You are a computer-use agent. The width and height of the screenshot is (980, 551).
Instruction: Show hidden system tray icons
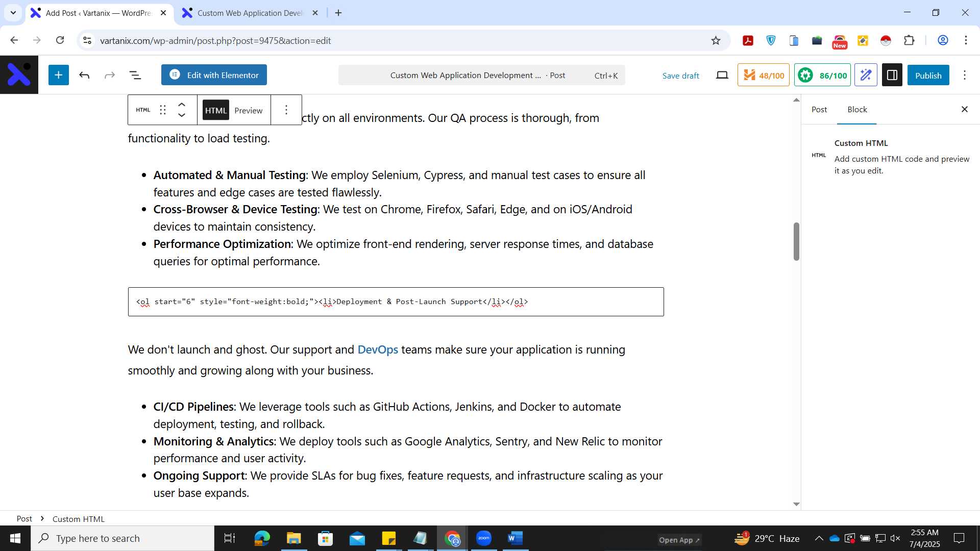coord(819,538)
